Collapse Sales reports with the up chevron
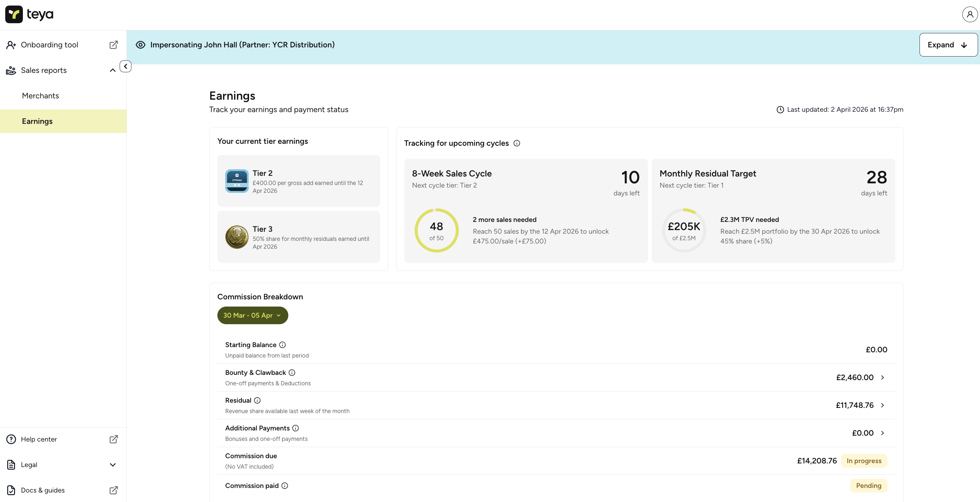This screenshot has width=980, height=502. click(x=112, y=70)
